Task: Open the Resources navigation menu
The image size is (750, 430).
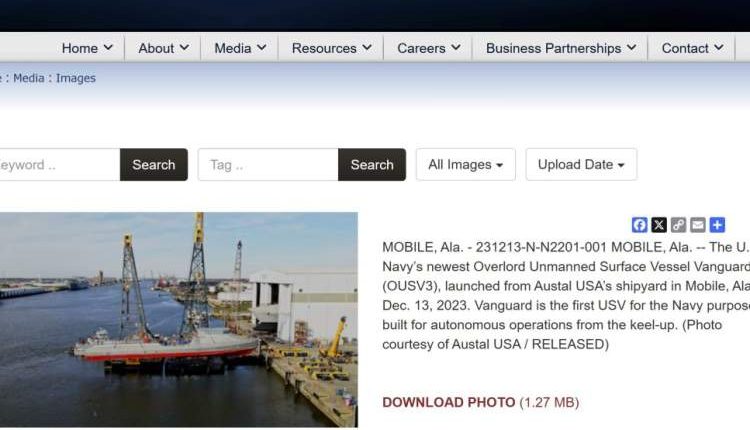Action: click(331, 48)
